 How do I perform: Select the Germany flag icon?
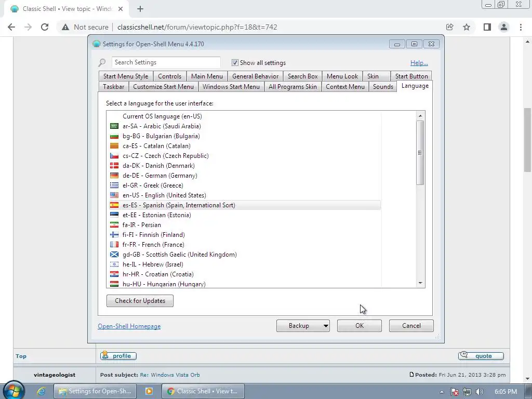click(114, 176)
